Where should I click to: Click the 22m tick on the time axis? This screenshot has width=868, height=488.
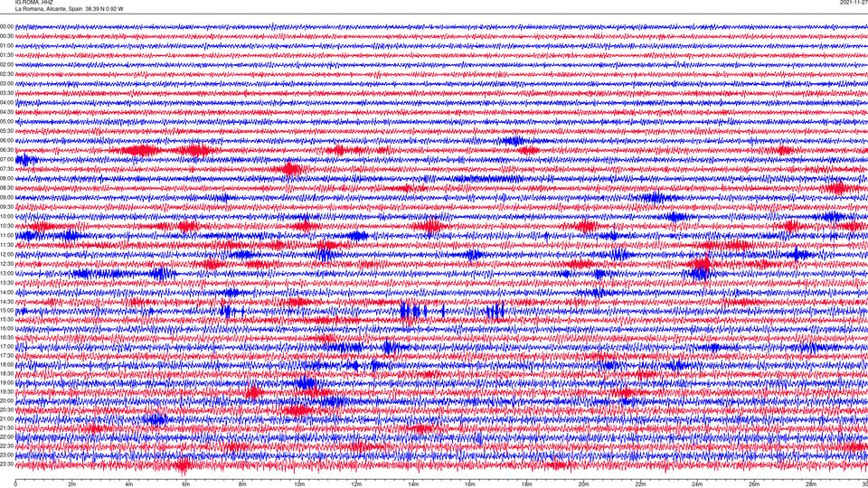coord(640,484)
